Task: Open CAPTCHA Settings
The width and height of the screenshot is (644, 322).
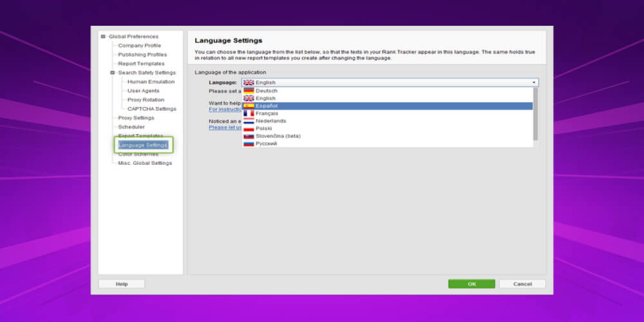Action: coord(152,109)
